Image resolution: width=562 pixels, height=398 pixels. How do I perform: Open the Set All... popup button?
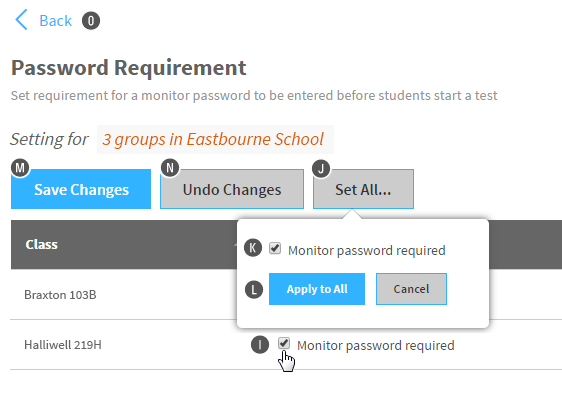363,189
